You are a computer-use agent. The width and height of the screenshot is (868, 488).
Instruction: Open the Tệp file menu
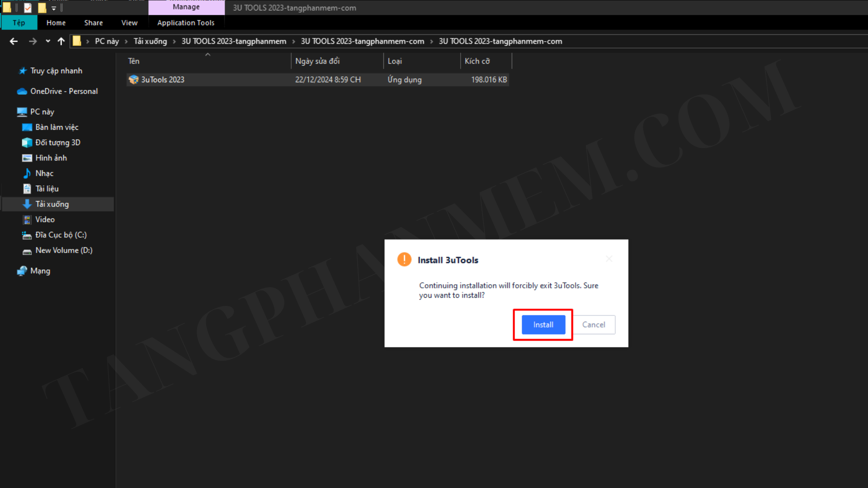coord(19,23)
